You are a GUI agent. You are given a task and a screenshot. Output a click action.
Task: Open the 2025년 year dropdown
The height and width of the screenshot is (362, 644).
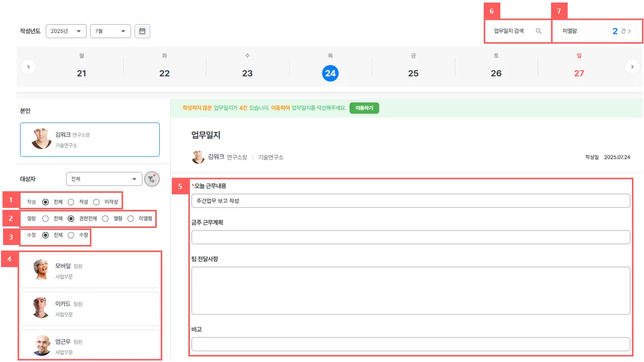pos(66,31)
